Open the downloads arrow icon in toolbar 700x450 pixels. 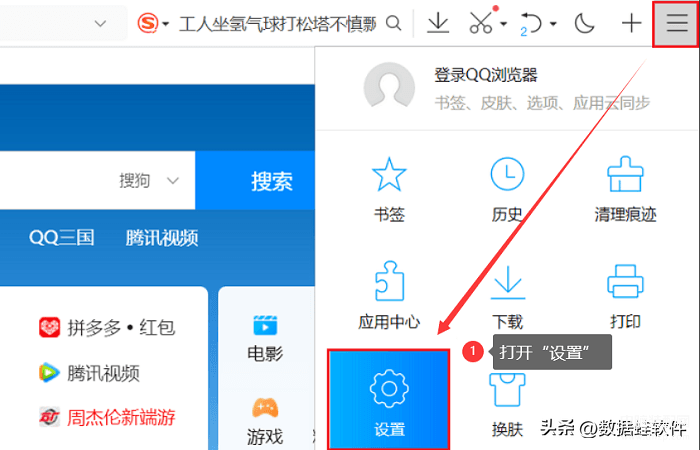click(x=438, y=23)
